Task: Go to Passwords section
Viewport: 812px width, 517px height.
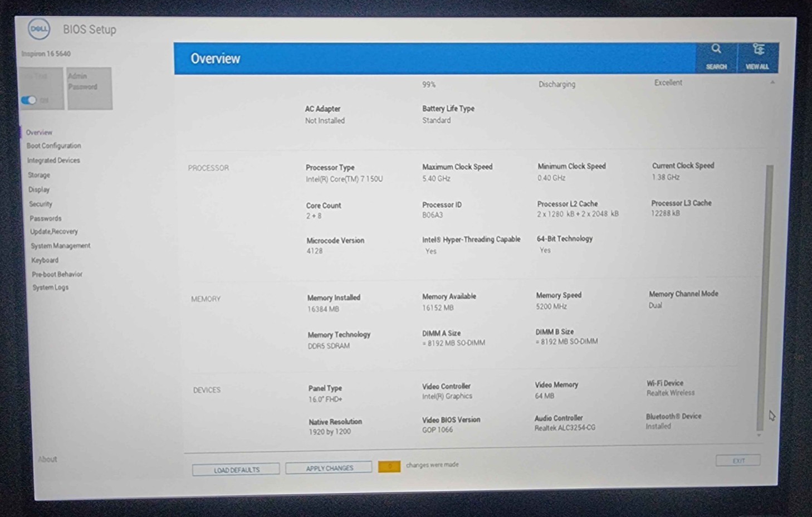Action: (46, 218)
